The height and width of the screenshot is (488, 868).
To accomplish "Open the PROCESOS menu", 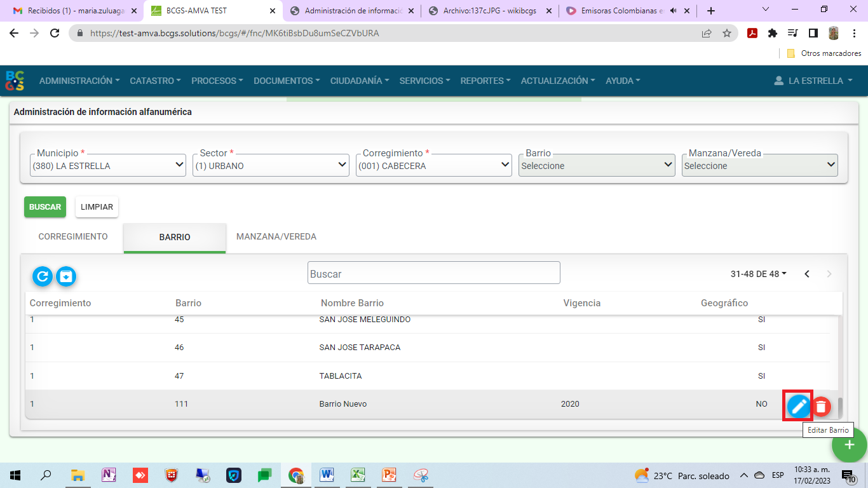I will click(217, 81).
